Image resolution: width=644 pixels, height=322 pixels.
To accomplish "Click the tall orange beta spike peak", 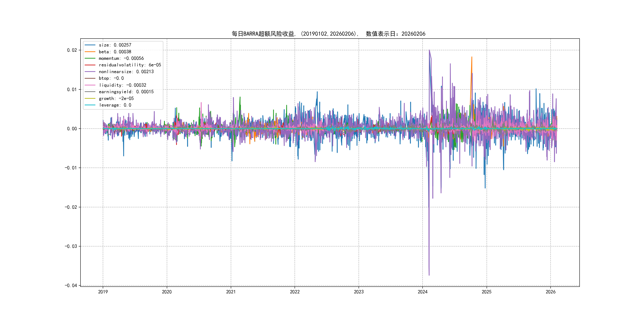I will click(x=472, y=57).
